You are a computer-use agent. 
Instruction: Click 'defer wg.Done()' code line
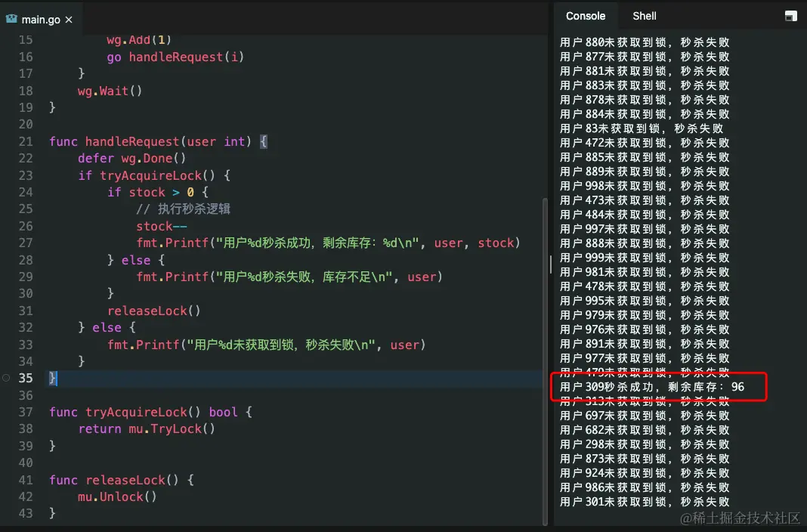pyautogui.click(x=131, y=159)
